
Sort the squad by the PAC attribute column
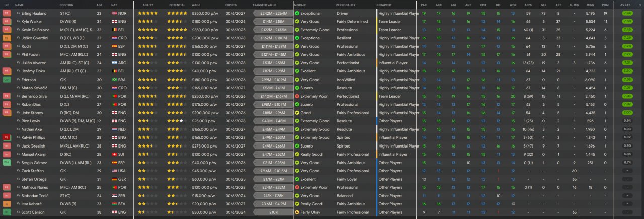424,4
